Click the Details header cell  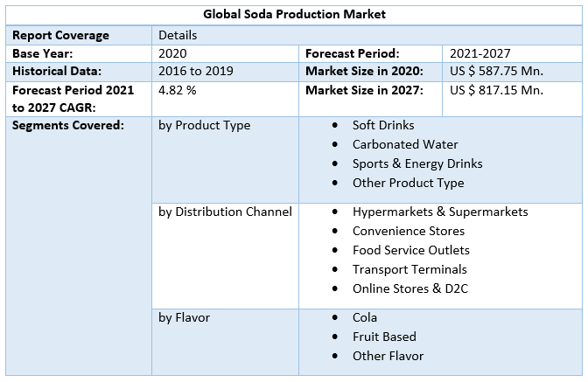pyautogui.click(x=178, y=36)
